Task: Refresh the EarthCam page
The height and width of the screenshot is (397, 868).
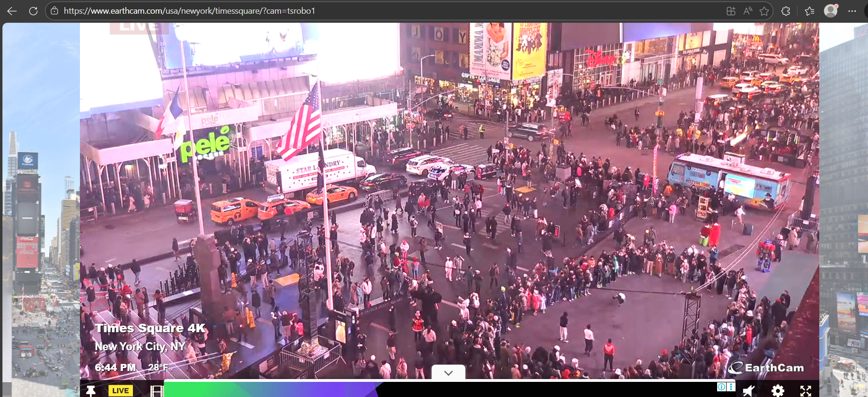Action: (33, 11)
